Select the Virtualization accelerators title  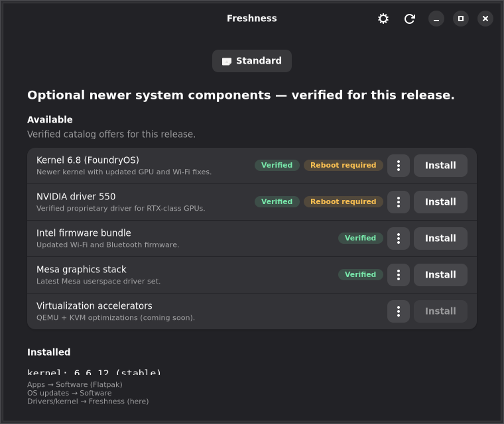tap(94, 306)
